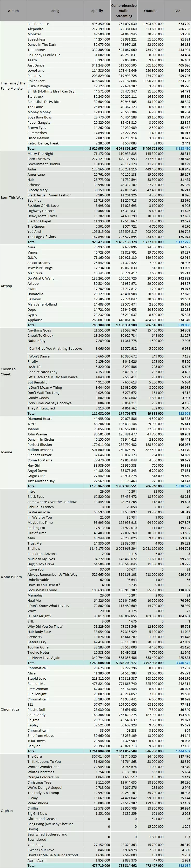Screen dimensions: 191x868
Task: Click I Can't Give You Anything But Love
Action: point(55,348)
